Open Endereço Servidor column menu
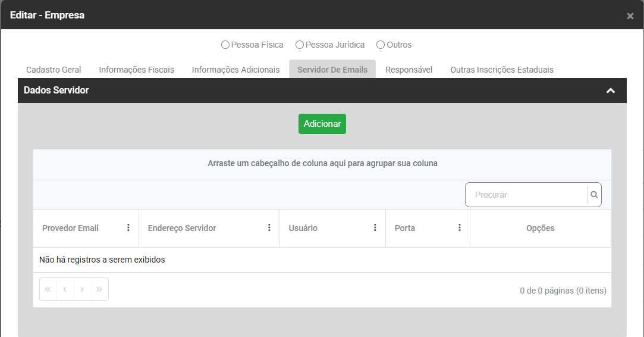Image resolution: width=644 pixels, height=337 pixels. [269, 227]
